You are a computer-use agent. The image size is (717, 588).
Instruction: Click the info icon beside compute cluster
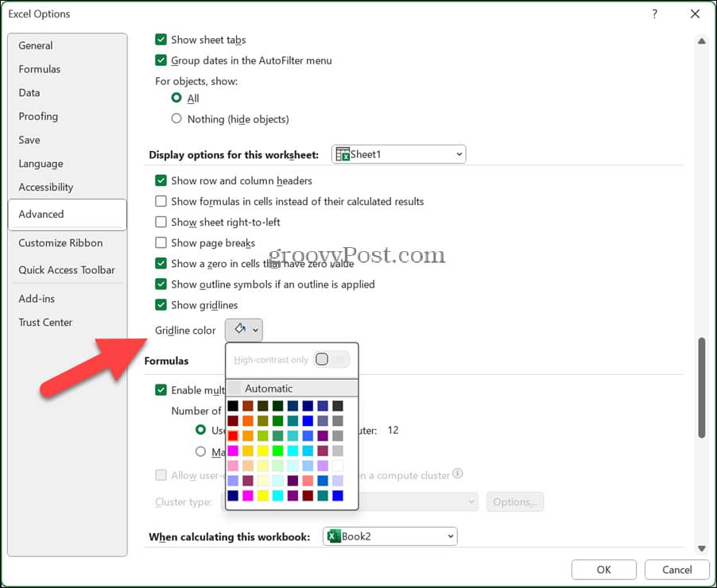click(x=457, y=474)
